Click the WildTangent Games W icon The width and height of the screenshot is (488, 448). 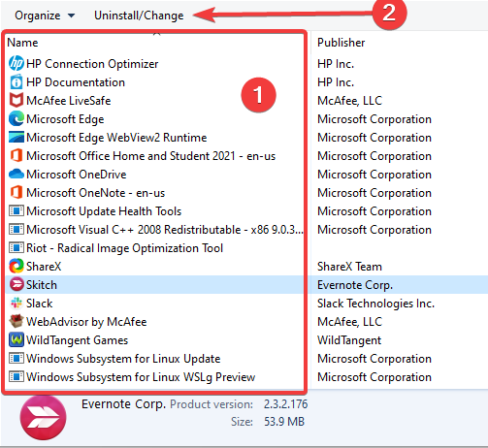click(16, 340)
